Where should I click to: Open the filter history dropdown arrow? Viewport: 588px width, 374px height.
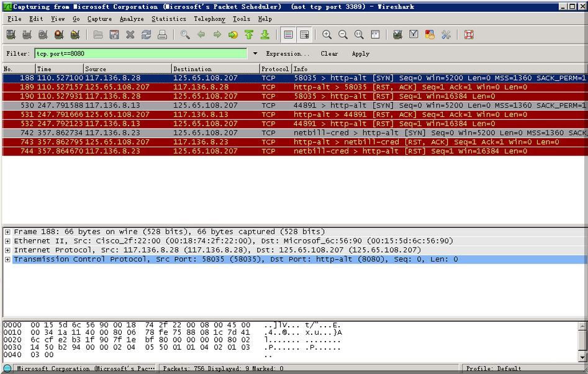[255, 54]
